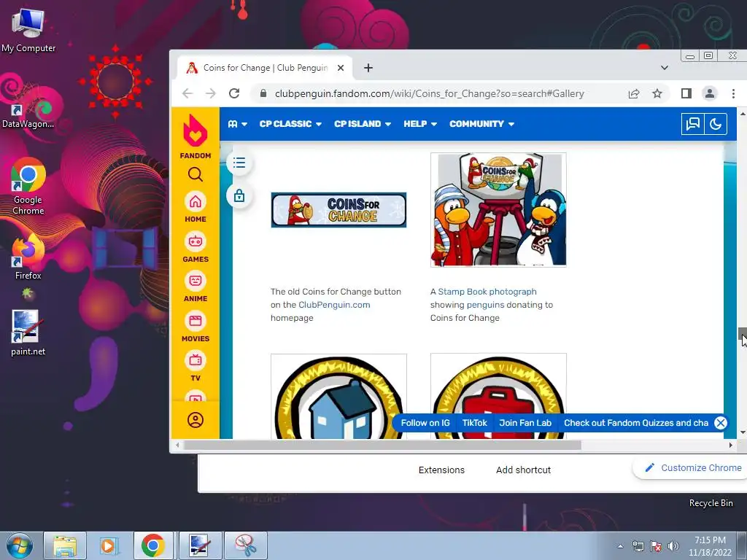This screenshot has width=747, height=560.
Task: Open the Windows Start button
Action: point(20,545)
